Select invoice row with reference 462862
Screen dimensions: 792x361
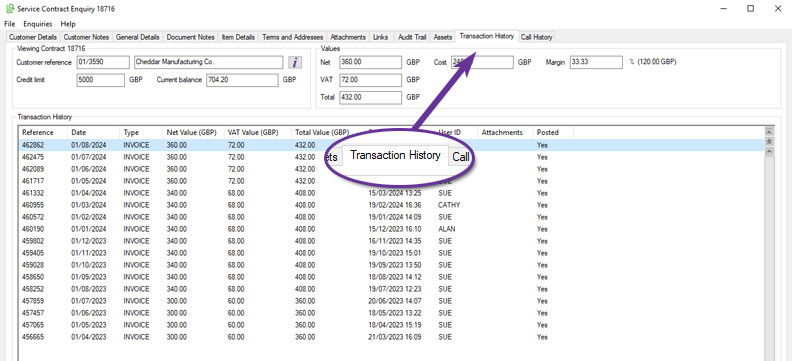(391, 145)
